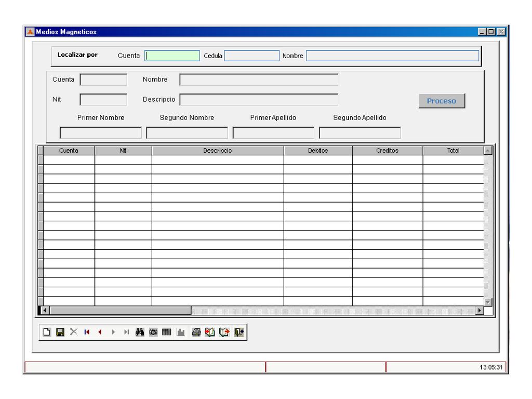
Task: Click the Debitos column header
Action: (318, 151)
